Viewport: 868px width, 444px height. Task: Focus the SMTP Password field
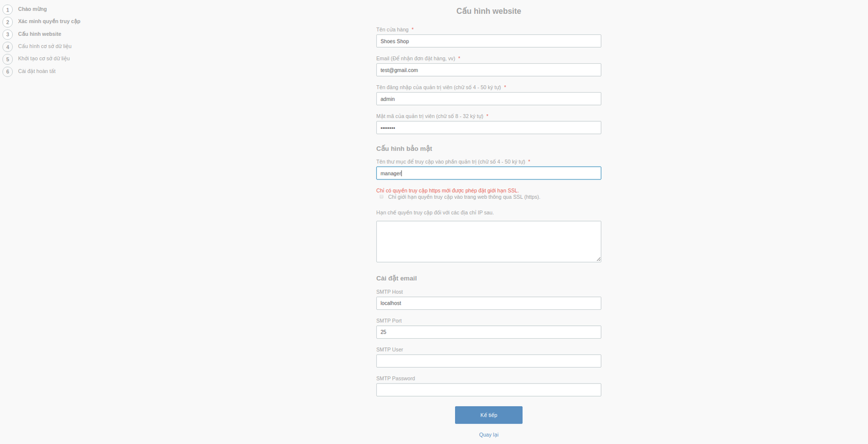pyautogui.click(x=488, y=390)
